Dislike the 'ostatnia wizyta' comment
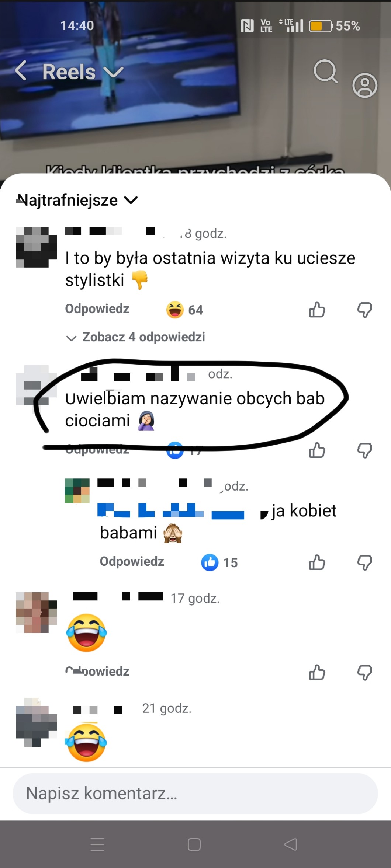 [365, 310]
